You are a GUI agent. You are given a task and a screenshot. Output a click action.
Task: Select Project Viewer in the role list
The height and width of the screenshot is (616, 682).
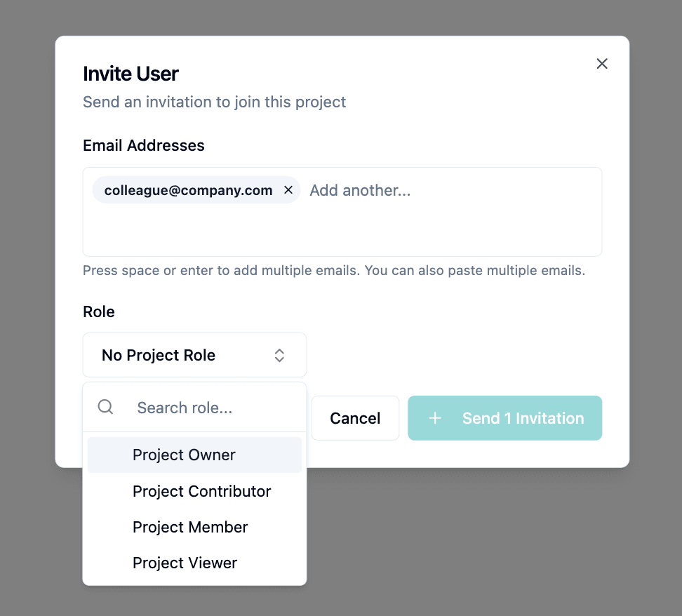click(x=185, y=563)
